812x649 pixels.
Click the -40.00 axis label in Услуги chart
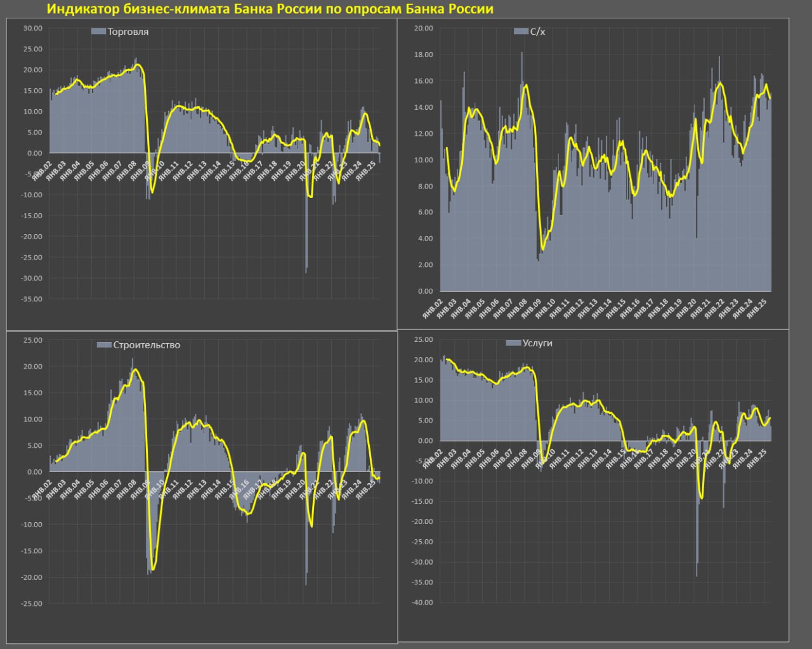tap(422, 603)
